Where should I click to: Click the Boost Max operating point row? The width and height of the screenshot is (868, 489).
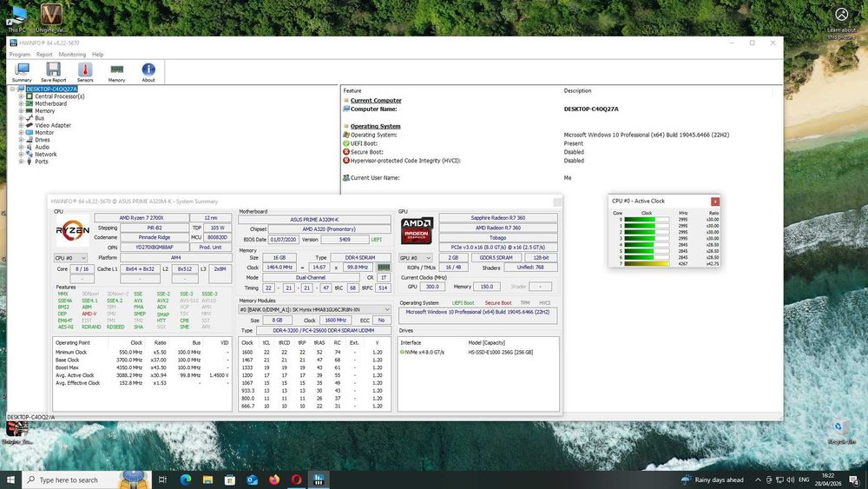pos(142,367)
